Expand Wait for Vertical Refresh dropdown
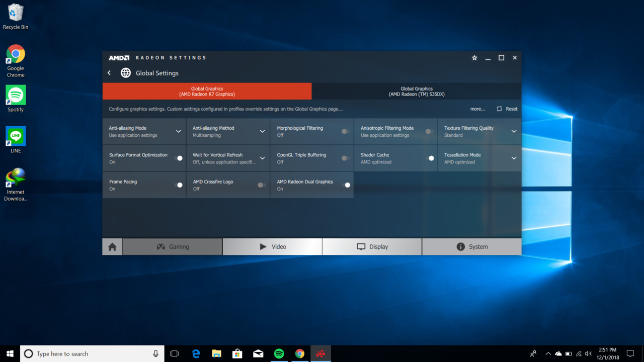Viewport: 644px width, 362px height. [262, 158]
